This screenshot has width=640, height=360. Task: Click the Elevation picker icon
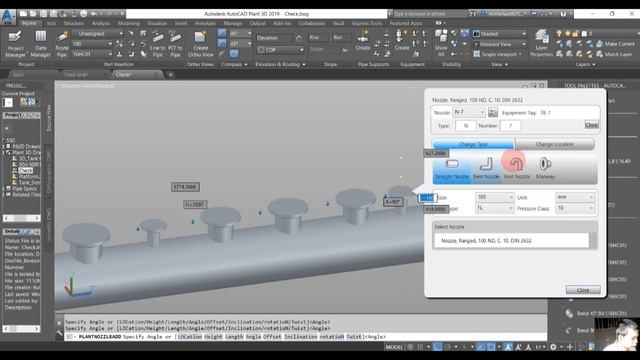point(299,38)
